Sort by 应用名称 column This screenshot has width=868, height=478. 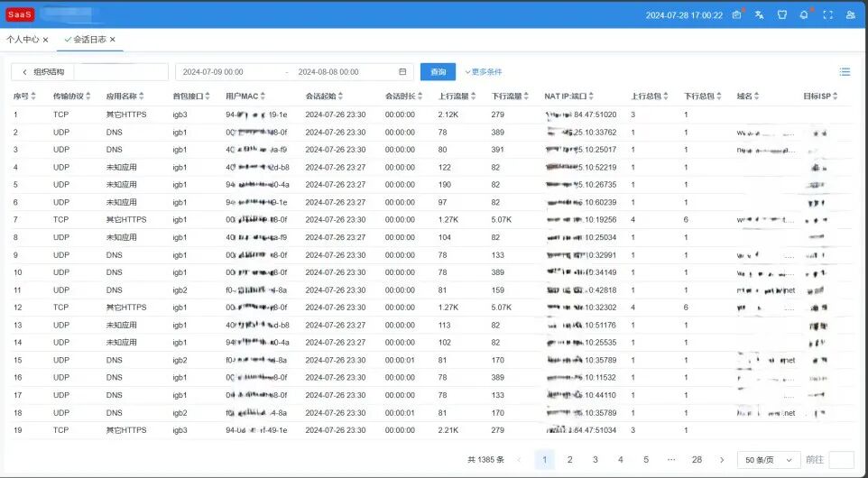pyautogui.click(x=141, y=97)
